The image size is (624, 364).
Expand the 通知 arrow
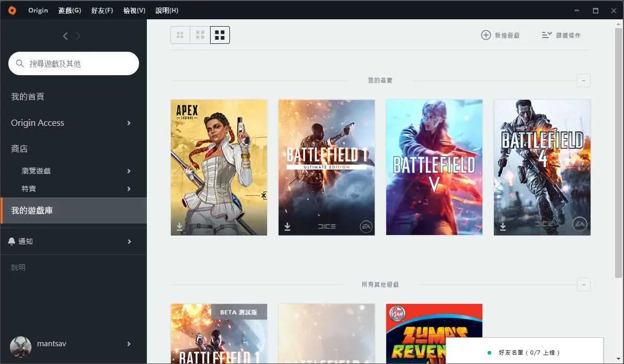[x=129, y=241]
